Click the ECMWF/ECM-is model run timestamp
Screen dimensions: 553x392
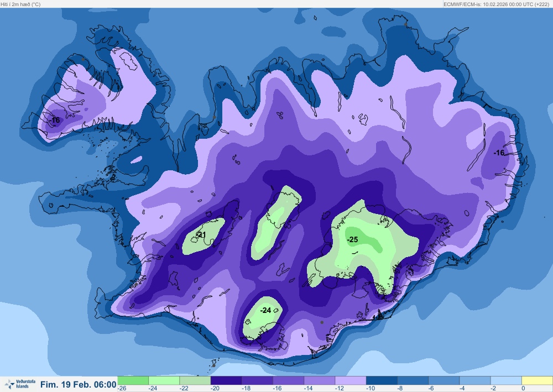[496, 4]
